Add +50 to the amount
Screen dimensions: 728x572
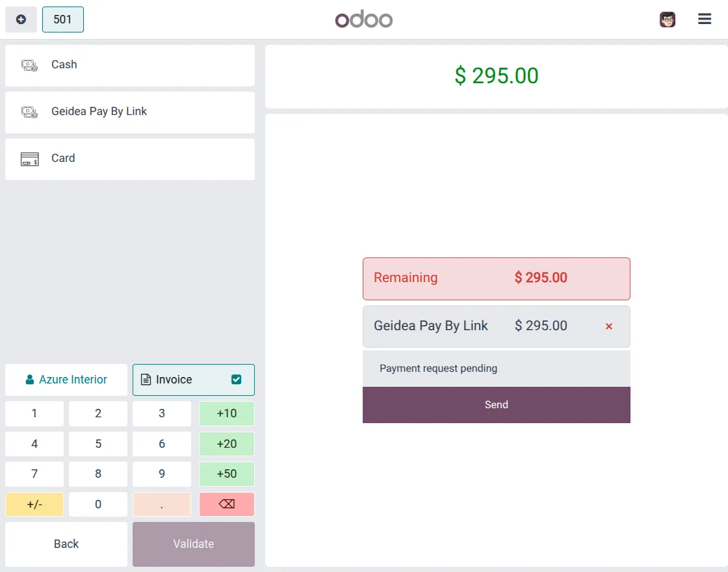tap(226, 474)
